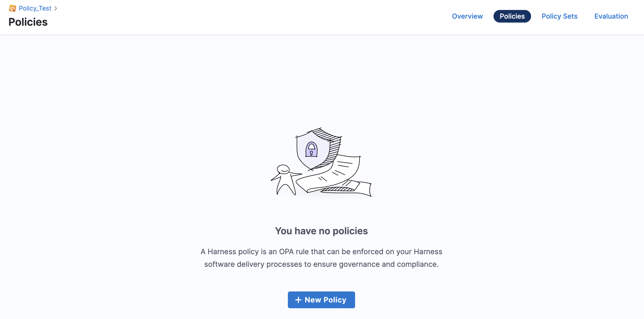The height and width of the screenshot is (319, 644).
Task: Click the chevron after Policy_Test breadcrumb
Action: pyautogui.click(x=56, y=8)
